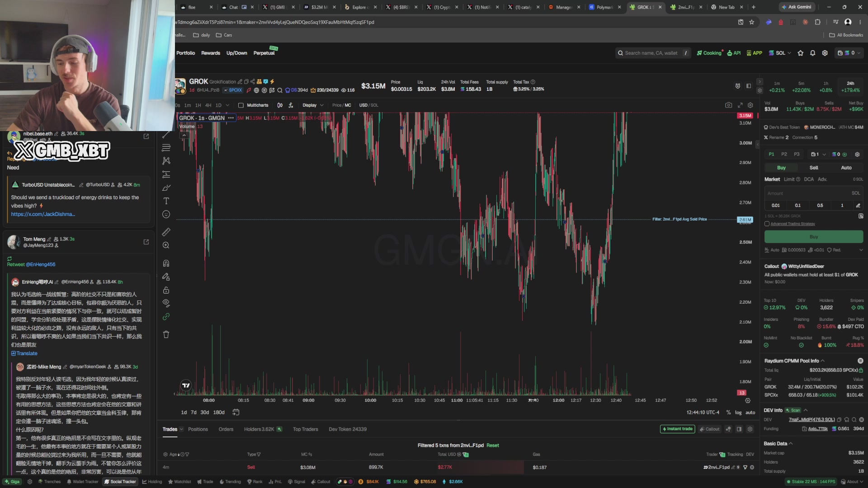This screenshot has height=488, width=868.
Task: Select the 0.5 SOL preset amount
Action: coord(820,206)
